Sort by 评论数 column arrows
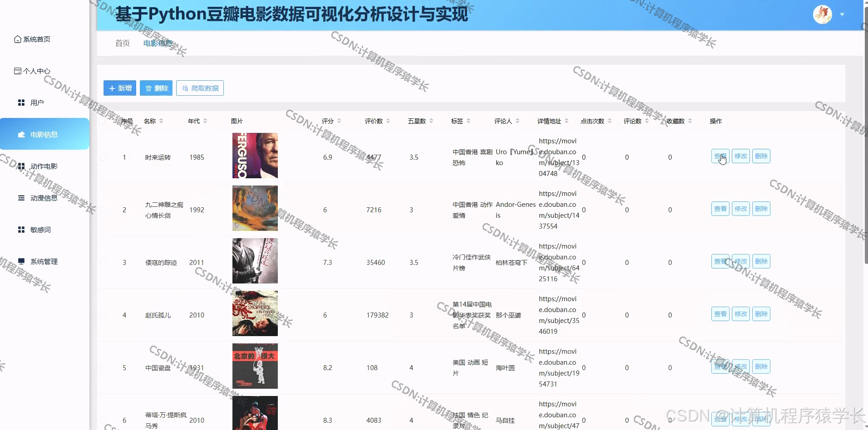This screenshot has width=868, height=430. 647,121
